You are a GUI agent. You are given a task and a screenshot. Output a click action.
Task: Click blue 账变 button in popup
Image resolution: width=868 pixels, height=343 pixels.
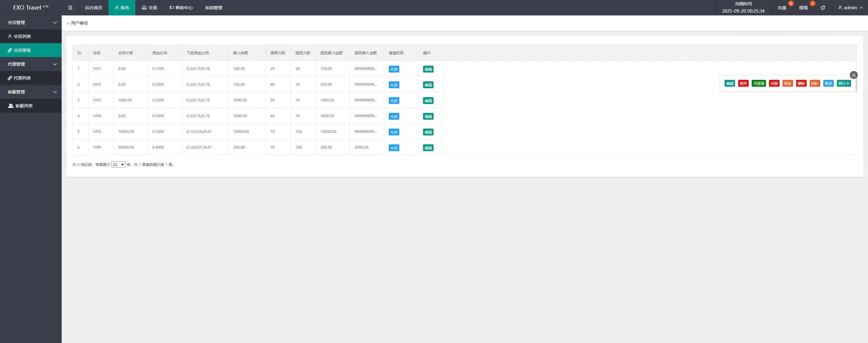tap(828, 83)
